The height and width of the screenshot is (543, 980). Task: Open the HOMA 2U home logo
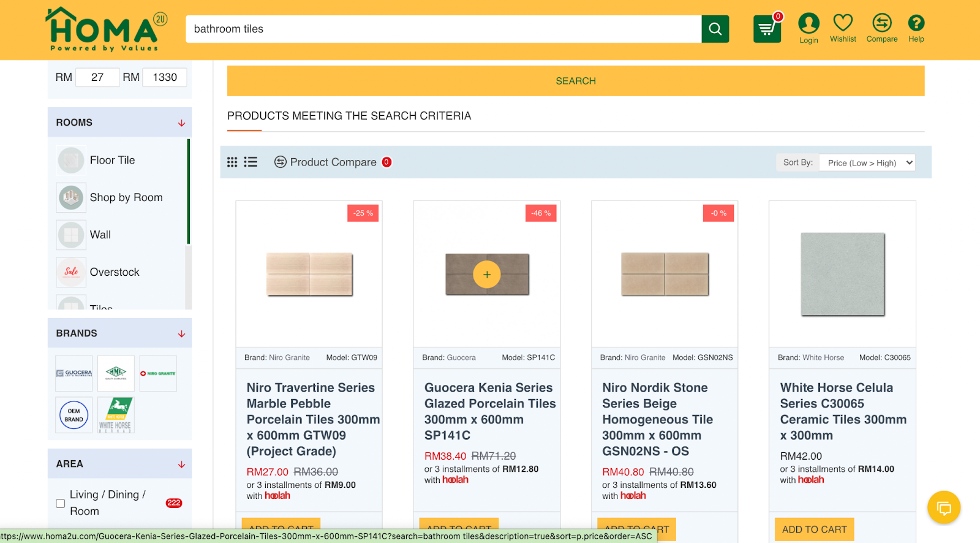(x=106, y=29)
